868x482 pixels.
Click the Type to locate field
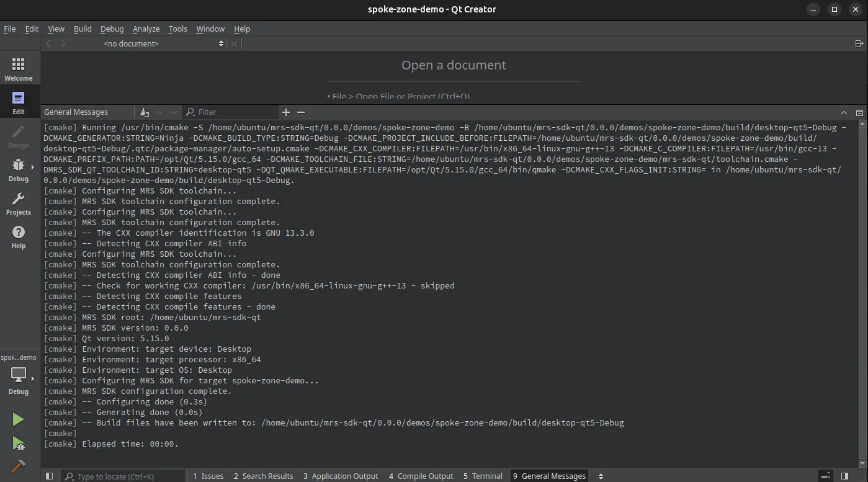pos(123,476)
